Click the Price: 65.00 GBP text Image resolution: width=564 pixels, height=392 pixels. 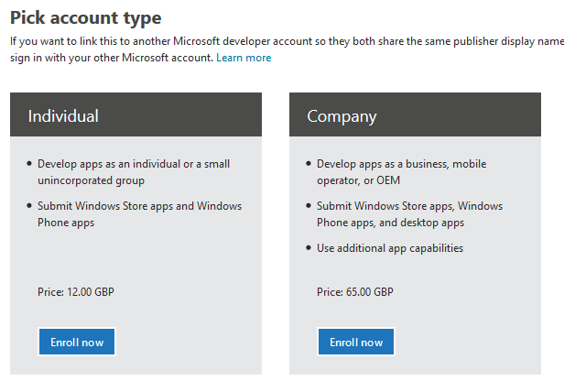354,291
